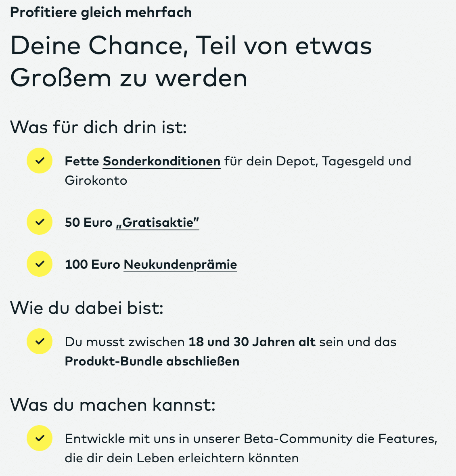Screen dimensions: 456x476
Task: Click the "Was du machen kannst:" heading
Action: coord(113,405)
